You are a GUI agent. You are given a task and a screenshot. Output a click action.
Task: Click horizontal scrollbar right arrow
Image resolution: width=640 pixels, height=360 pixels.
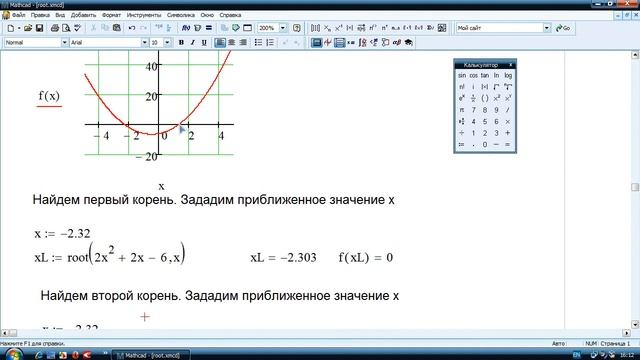(627, 333)
